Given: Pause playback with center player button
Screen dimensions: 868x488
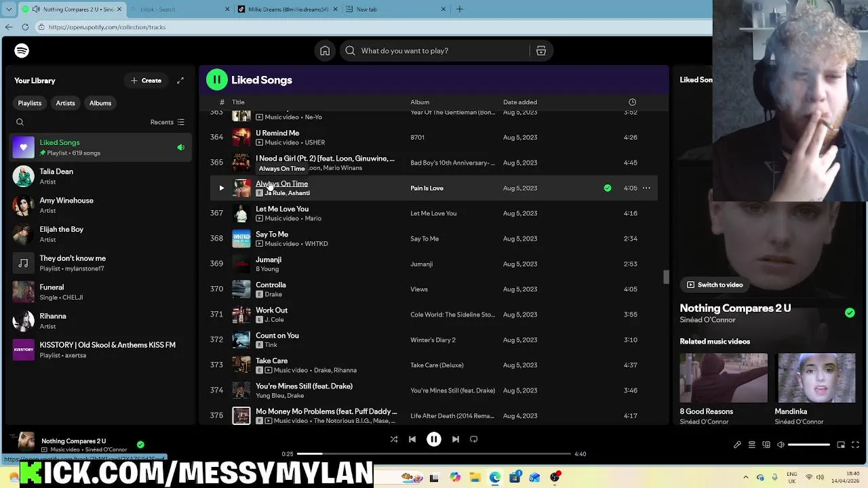Looking at the screenshot, I should pos(434,439).
